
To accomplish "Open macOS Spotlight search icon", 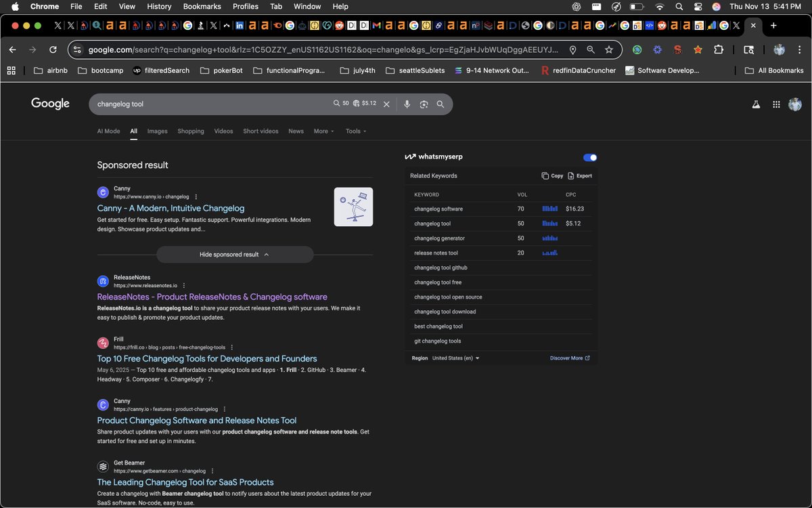I will click(x=679, y=7).
